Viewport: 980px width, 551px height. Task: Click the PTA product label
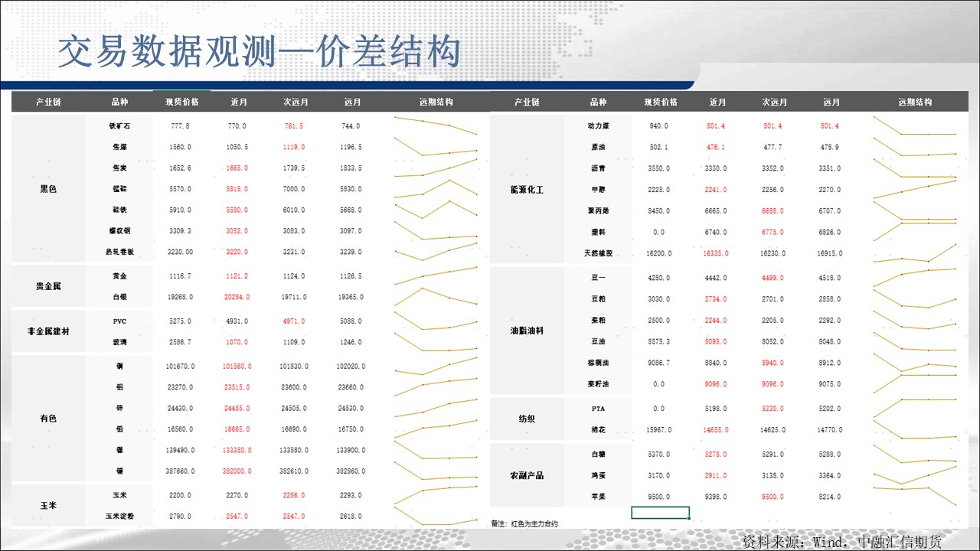598,409
